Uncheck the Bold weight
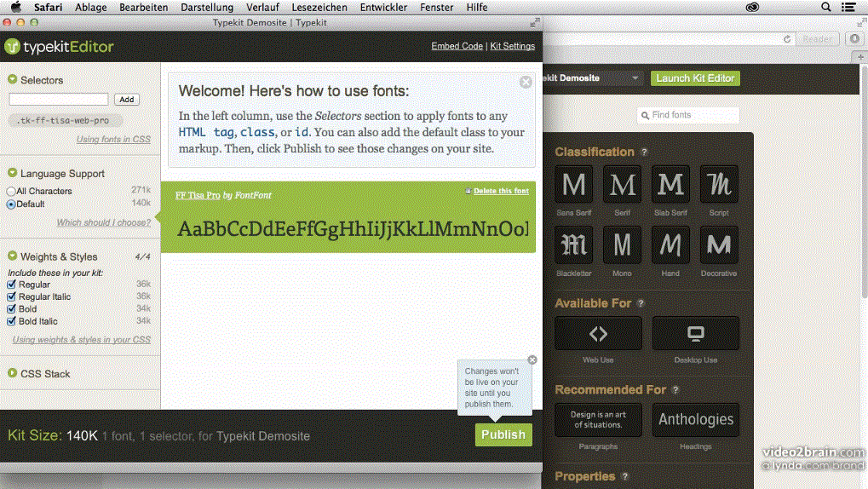 pos(12,308)
